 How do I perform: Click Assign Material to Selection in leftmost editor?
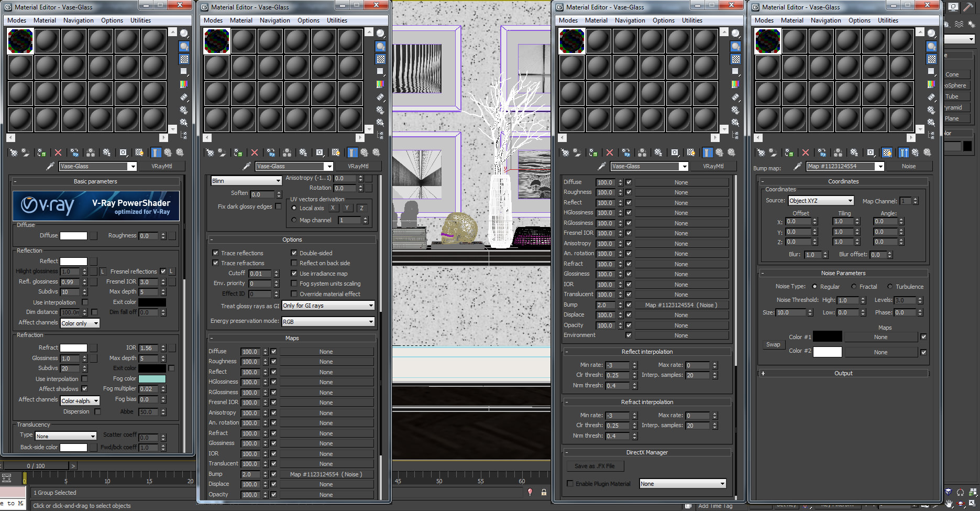[x=42, y=153]
